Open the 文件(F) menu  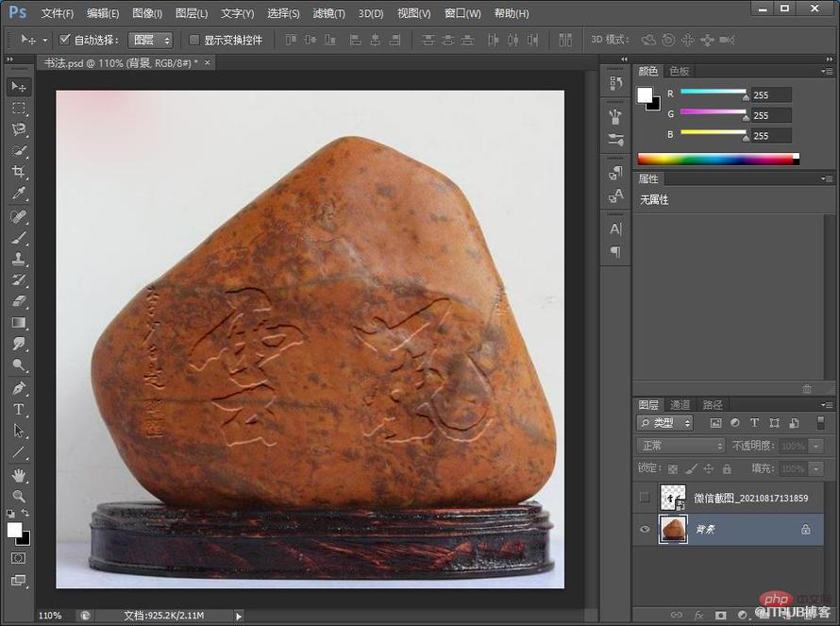point(58,13)
